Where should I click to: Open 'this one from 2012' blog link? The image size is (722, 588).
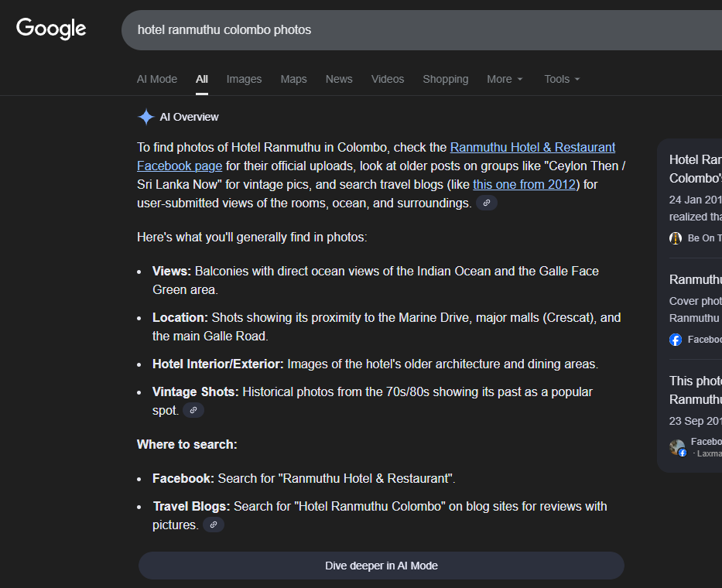click(x=525, y=184)
